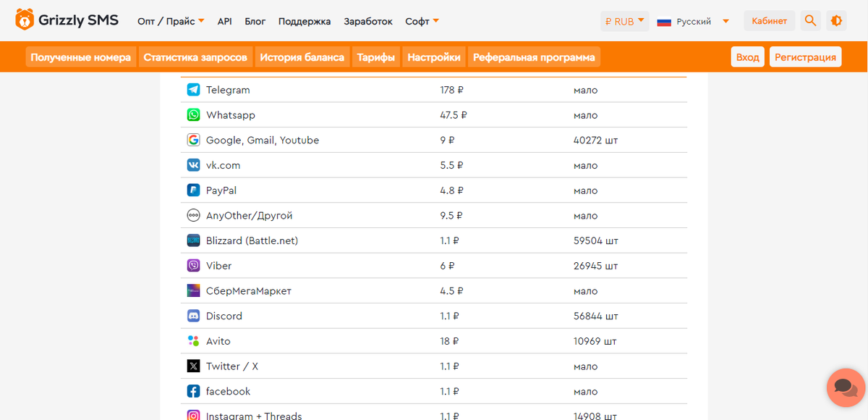The image size is (868, 420).
Task: Click the 10969 шт Avito quantity
Action: tap(595, 341)
